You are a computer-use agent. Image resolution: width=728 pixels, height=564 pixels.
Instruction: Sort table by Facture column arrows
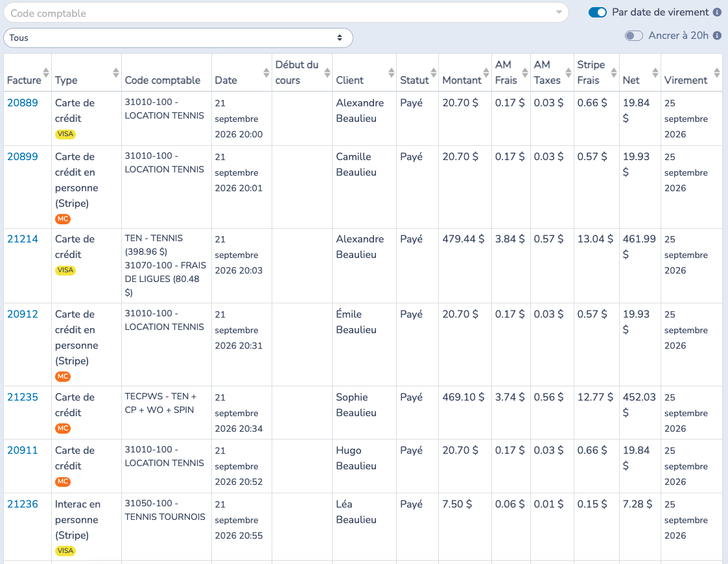click(46, 73)
